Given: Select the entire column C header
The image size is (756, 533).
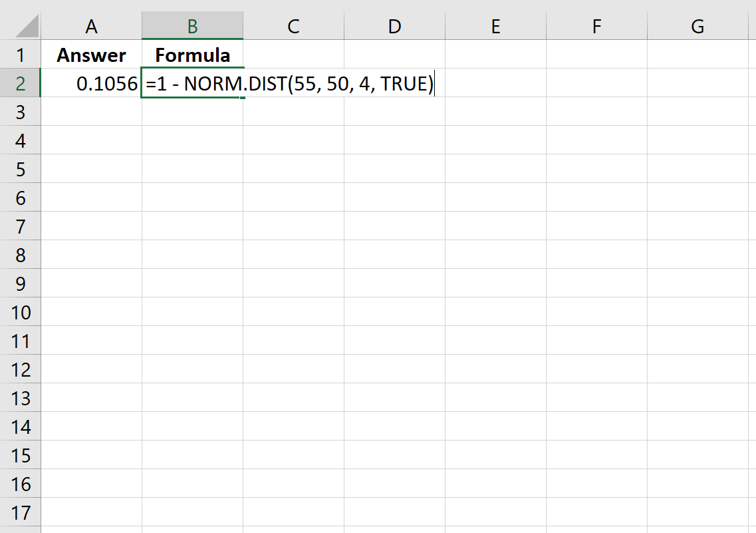Looking at the screenshot, I should 293,26.
